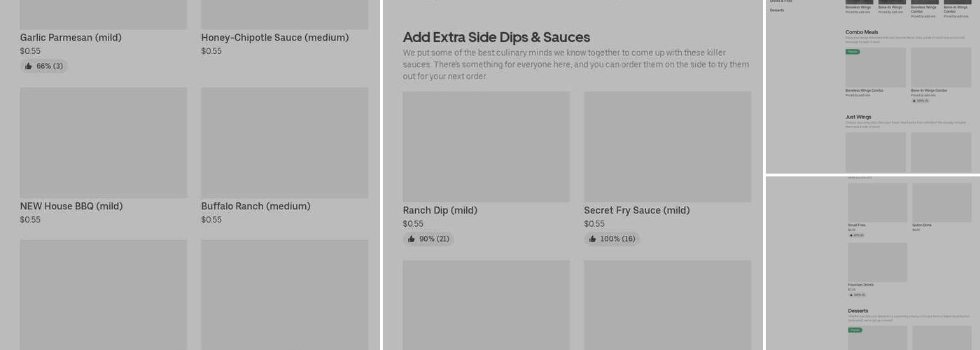
Task: Click the Popular badge in Combo Meals
Action: click(853, 52)
